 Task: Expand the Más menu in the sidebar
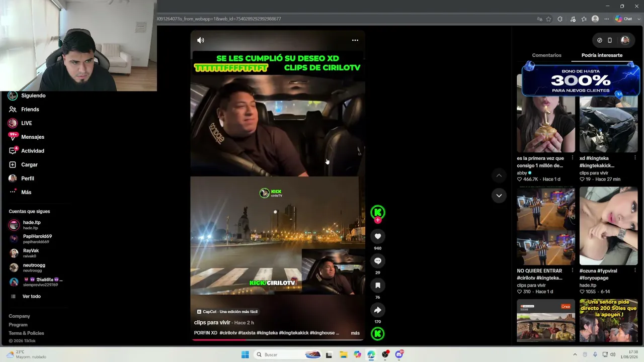click(x=26, y=192)
